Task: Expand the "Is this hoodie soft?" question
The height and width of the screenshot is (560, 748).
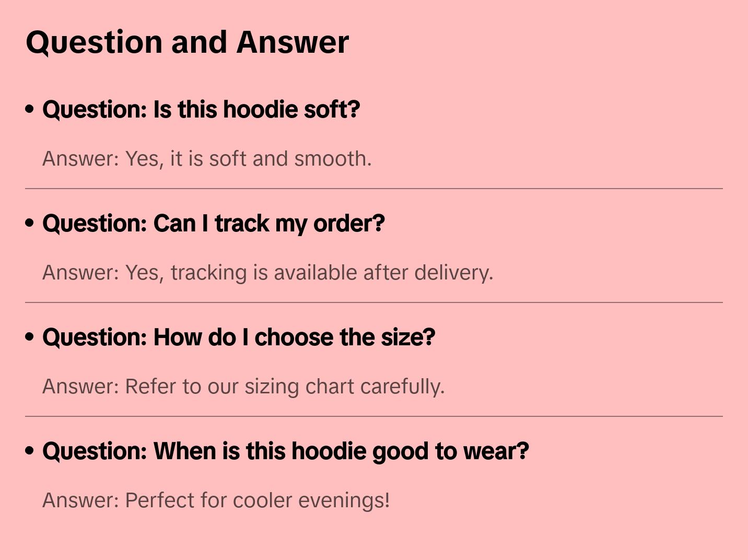Action: [201, 110]
